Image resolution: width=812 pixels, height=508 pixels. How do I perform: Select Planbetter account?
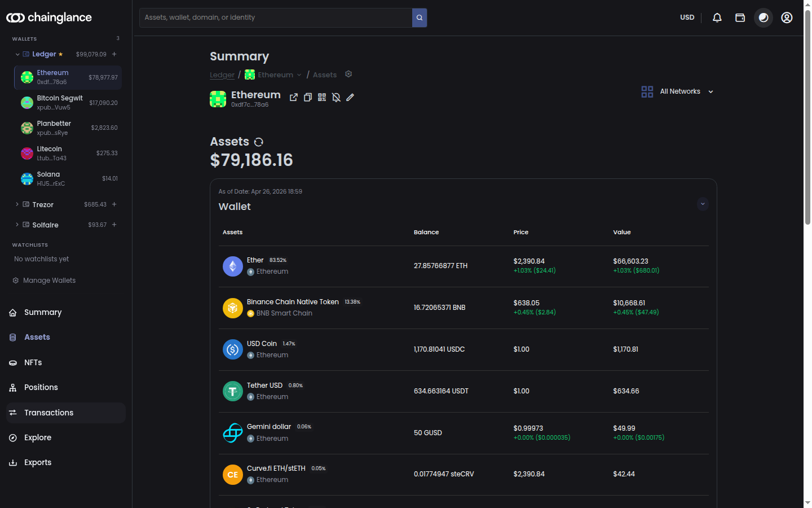[x=68, y=128]
